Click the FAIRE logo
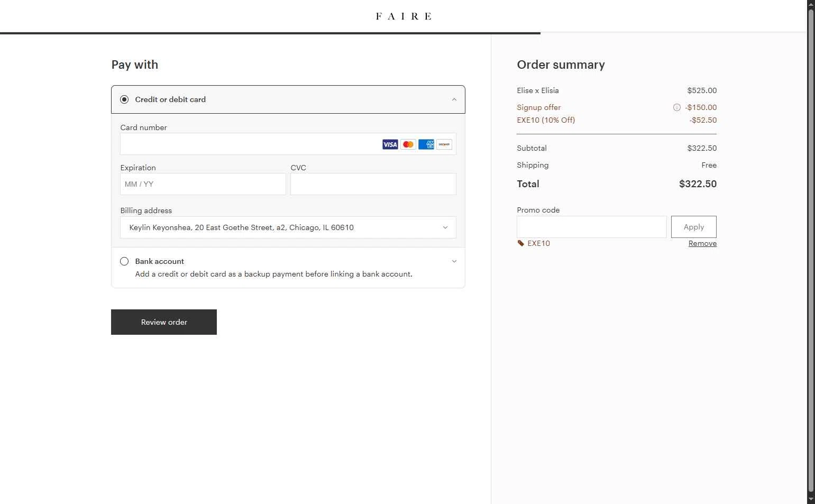The image size is (815, 504). [404, 16]
